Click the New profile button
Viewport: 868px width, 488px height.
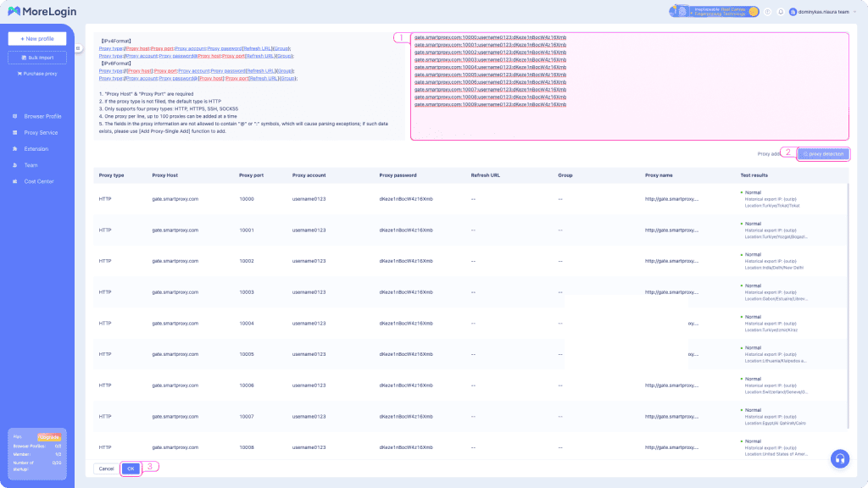[x=37, y=39]
